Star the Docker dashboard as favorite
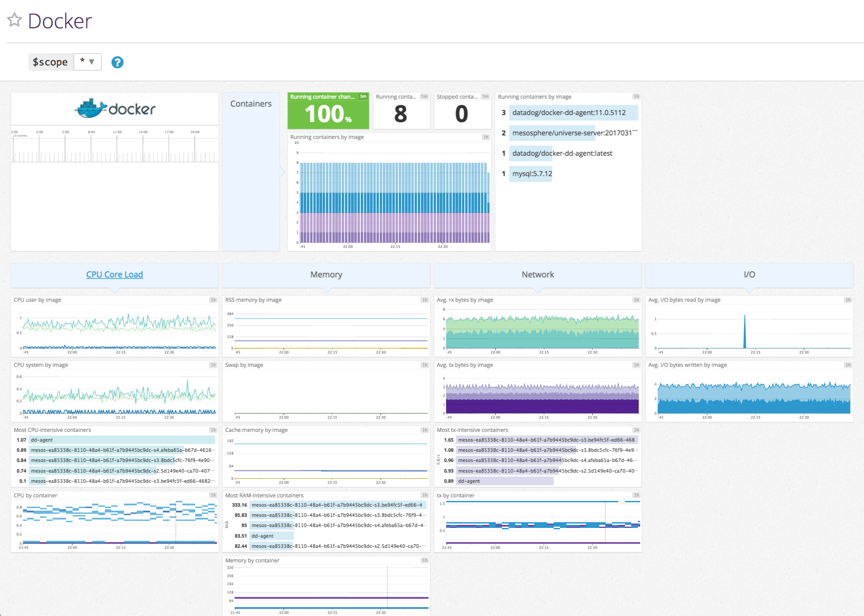864x616 pixels. pos(15,19)
